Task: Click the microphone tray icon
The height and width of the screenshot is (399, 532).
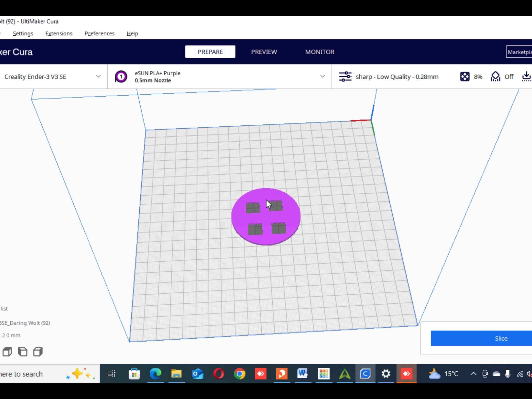Action: tap(508, 374)
